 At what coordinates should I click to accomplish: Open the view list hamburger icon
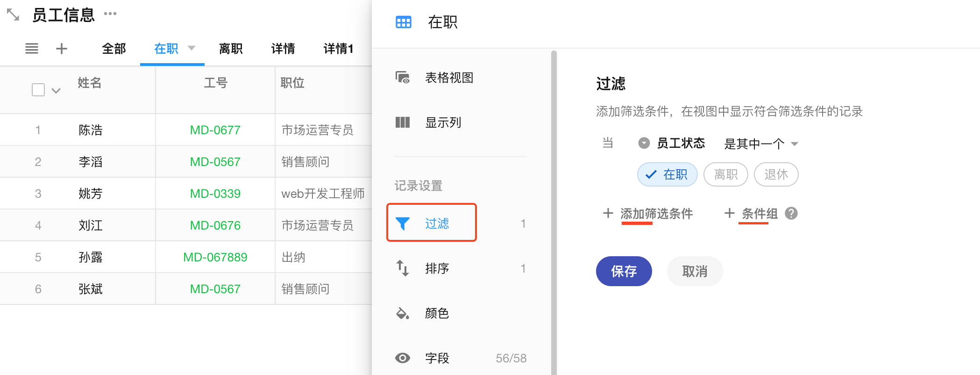(x=32, y=49)
